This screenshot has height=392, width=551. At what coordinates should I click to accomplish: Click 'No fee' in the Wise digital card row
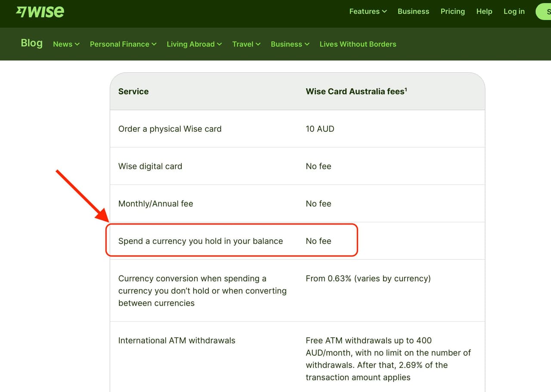coord(319,166)
